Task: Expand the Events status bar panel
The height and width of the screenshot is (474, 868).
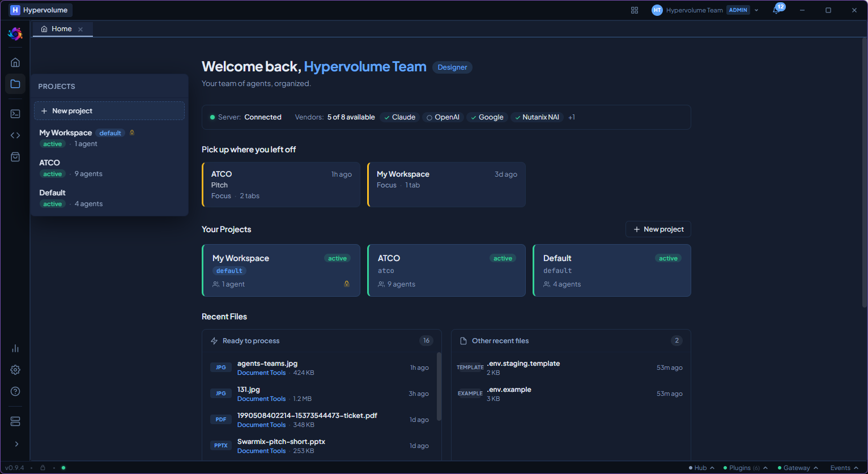Action: click(x=845, y=468)
